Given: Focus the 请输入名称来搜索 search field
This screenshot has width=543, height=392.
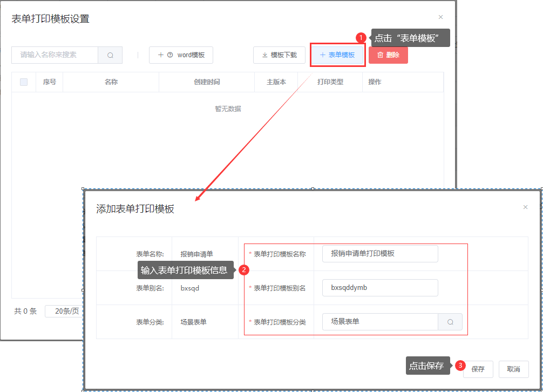Looking at the screenshot, I should (x=55, y=55).
